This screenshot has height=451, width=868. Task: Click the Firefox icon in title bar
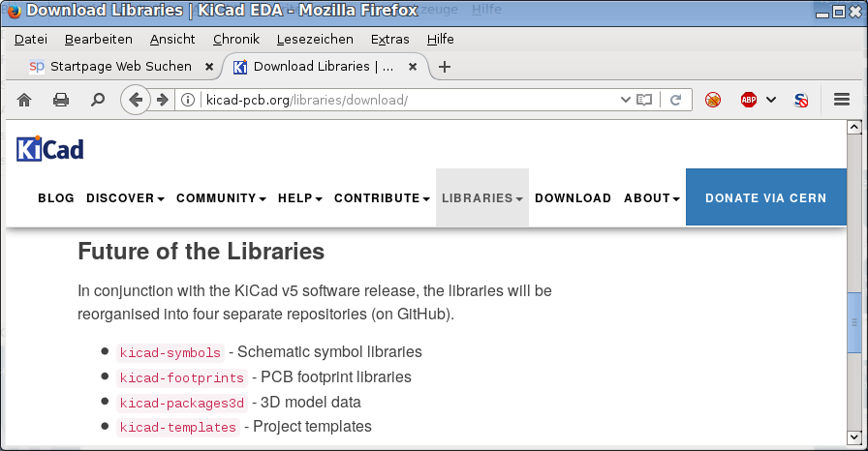pos(14,11)
